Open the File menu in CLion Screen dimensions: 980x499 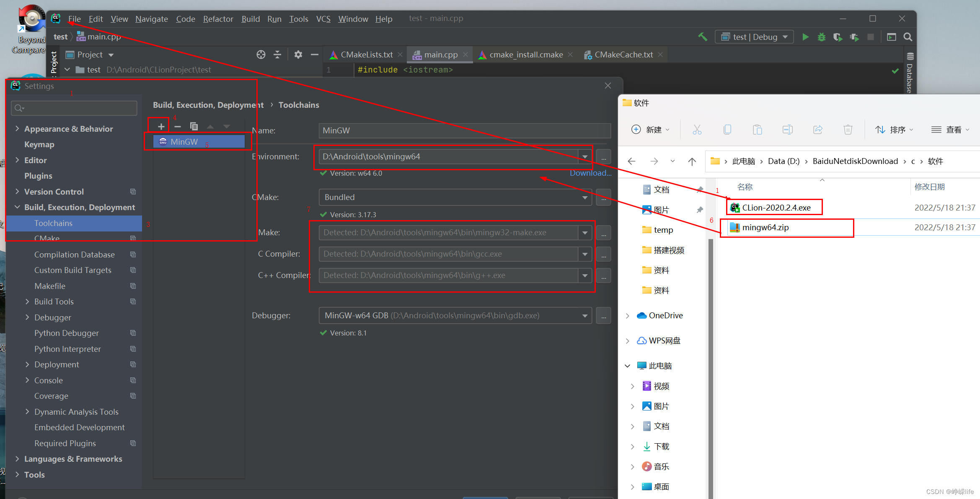[74, 19]
